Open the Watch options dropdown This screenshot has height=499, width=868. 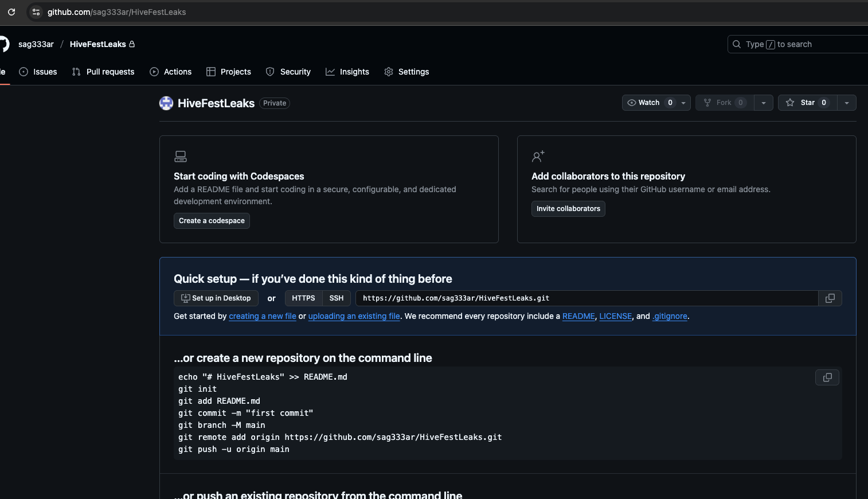[x=682, y=103]
